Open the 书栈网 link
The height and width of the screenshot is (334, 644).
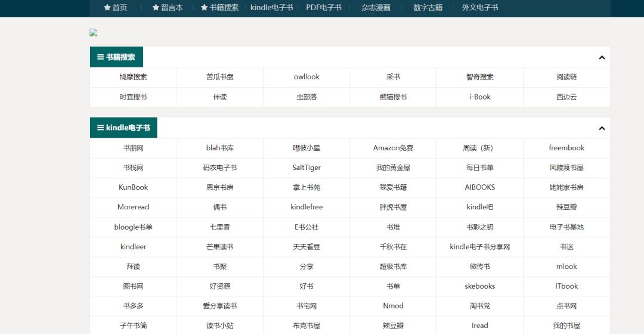click(133, 168)
